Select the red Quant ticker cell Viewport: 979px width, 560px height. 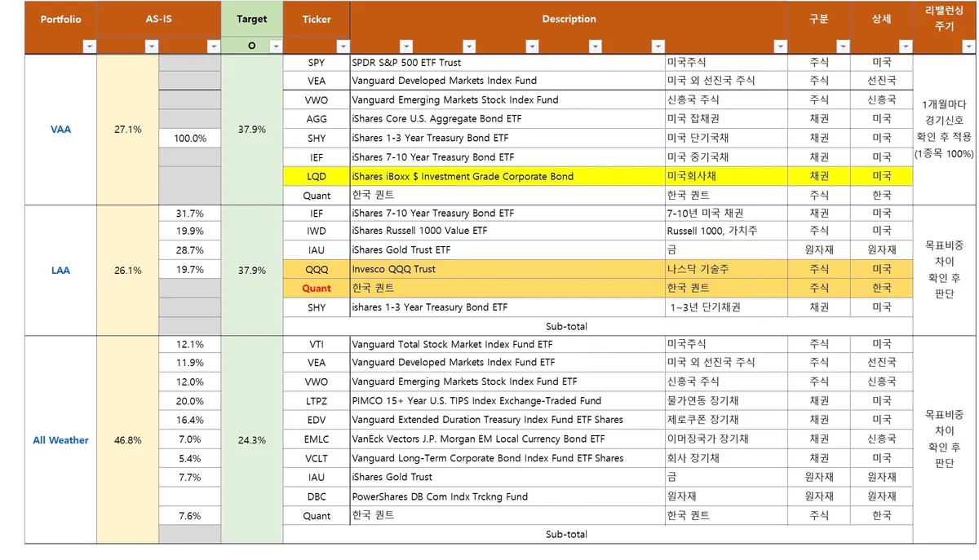click(x=317, y=288)
